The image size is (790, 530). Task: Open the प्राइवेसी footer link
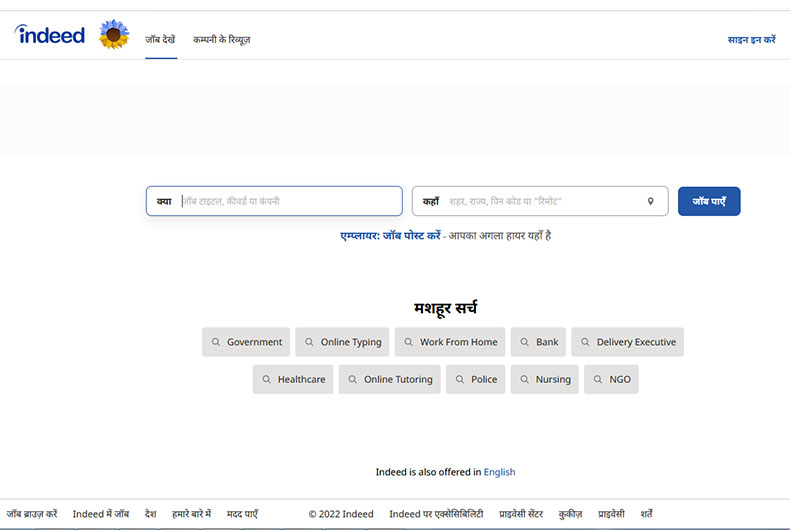click(x=611, y=514)
